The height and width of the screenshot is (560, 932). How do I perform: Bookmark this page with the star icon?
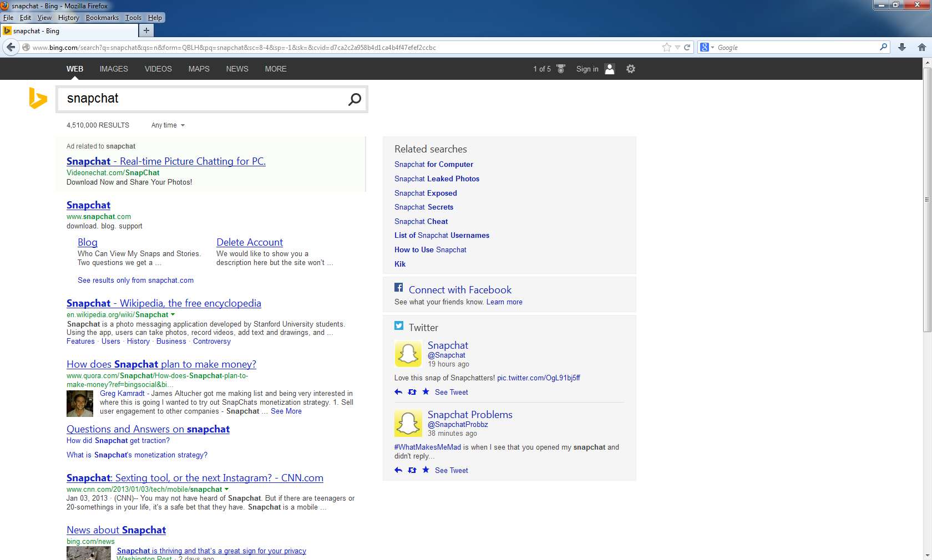(x=666, y=47)
